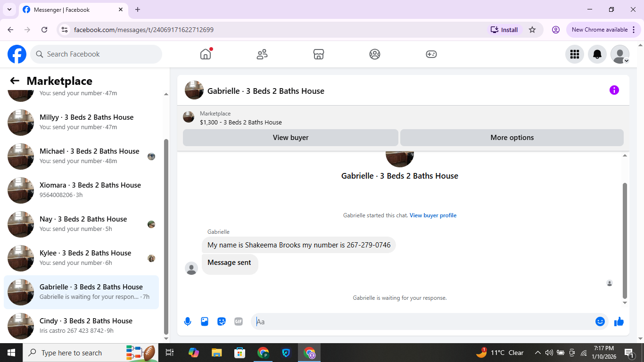
Task: Open the notifications bell
Action: [597, 54]
